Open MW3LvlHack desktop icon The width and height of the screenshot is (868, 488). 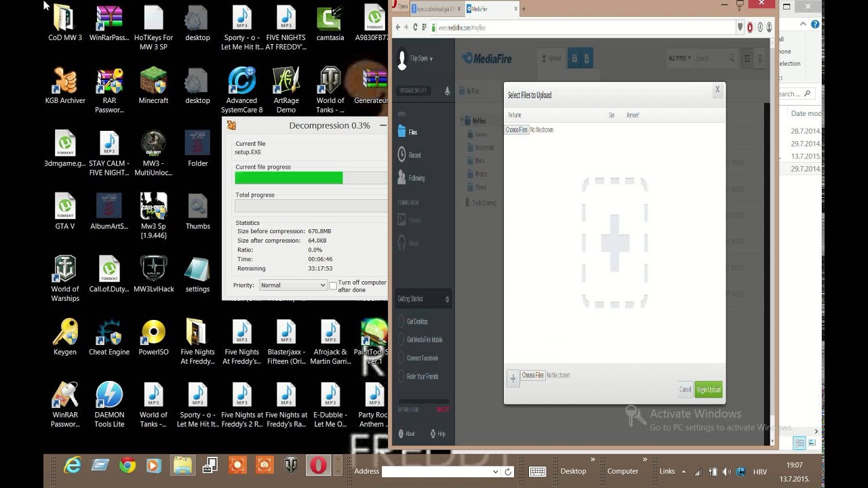pos(153,274)
